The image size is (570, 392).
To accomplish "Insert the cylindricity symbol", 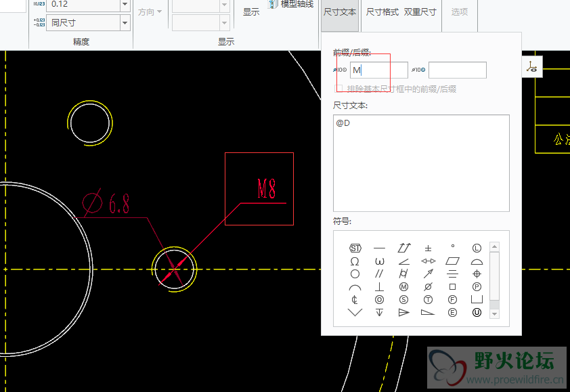I will pyautogui.click(x=403, y=274).
